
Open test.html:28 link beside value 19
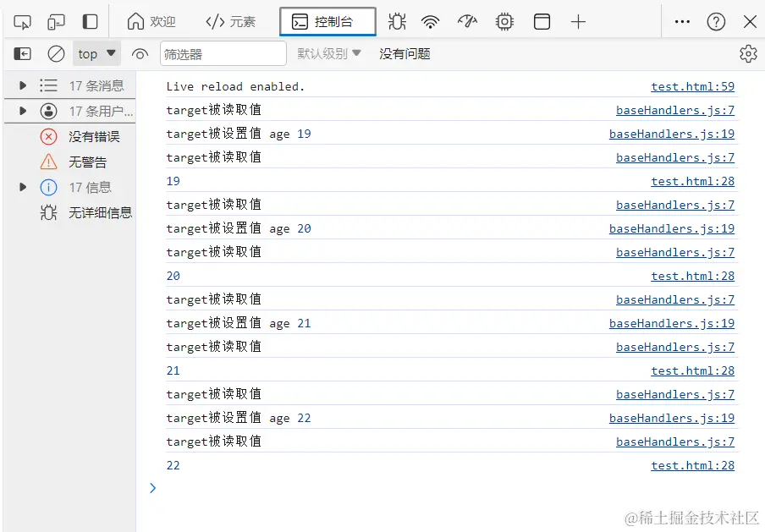coord(692,181)
